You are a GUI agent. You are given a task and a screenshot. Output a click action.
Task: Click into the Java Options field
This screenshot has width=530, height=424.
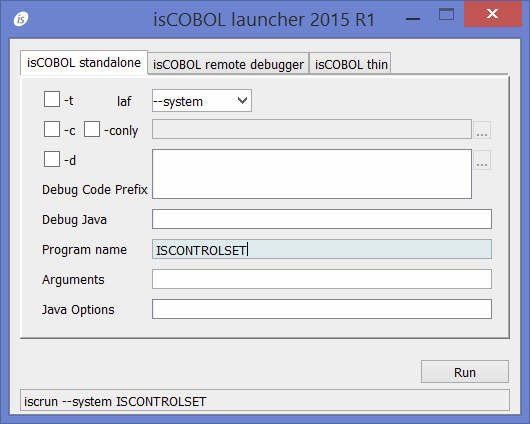point(322,309)
